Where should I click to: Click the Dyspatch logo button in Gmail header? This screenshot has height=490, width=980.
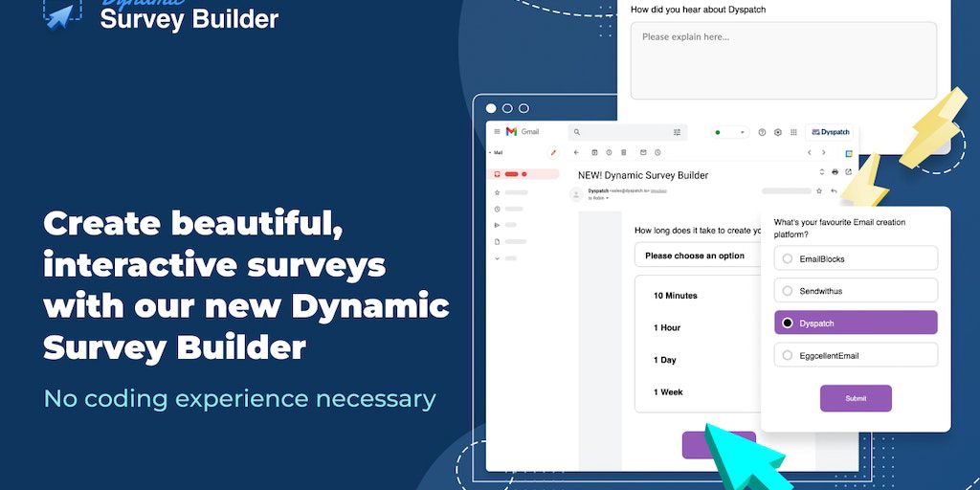pyautogui.click(x=831, y=132)
